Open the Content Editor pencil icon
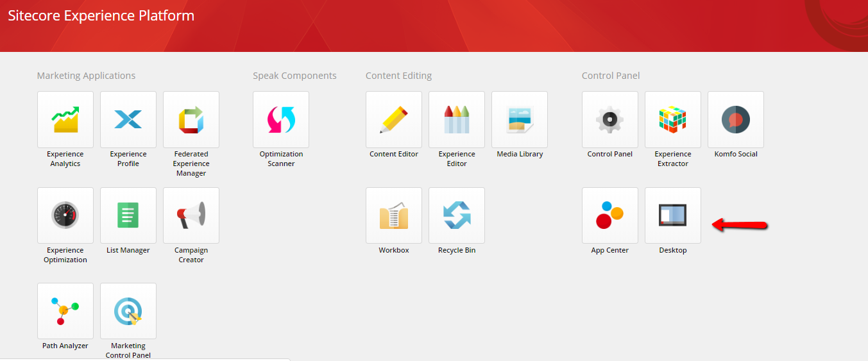The width and height of the screenshot is (868, 361). pyautogui.click(x=394, y=119)
